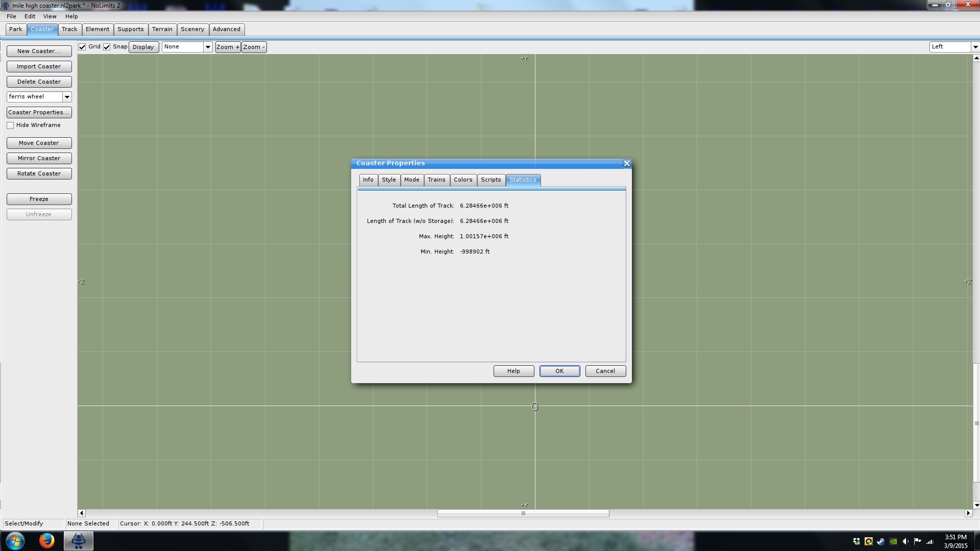Open the Edit menu

(x=30, y=16)
